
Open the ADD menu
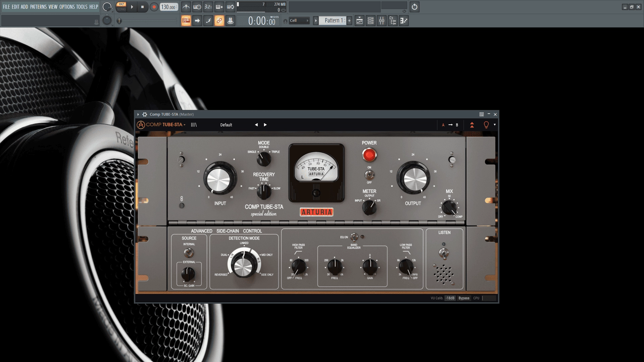coord(24,7)
